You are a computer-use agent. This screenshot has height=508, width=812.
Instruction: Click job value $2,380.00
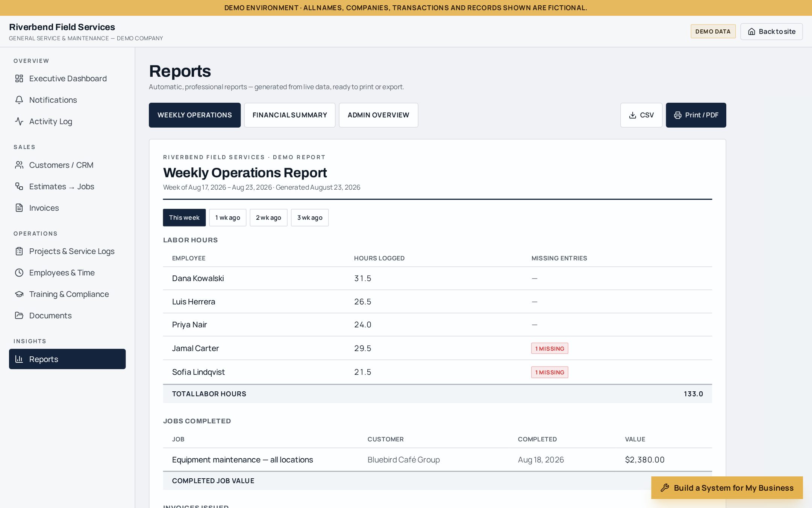645,460
